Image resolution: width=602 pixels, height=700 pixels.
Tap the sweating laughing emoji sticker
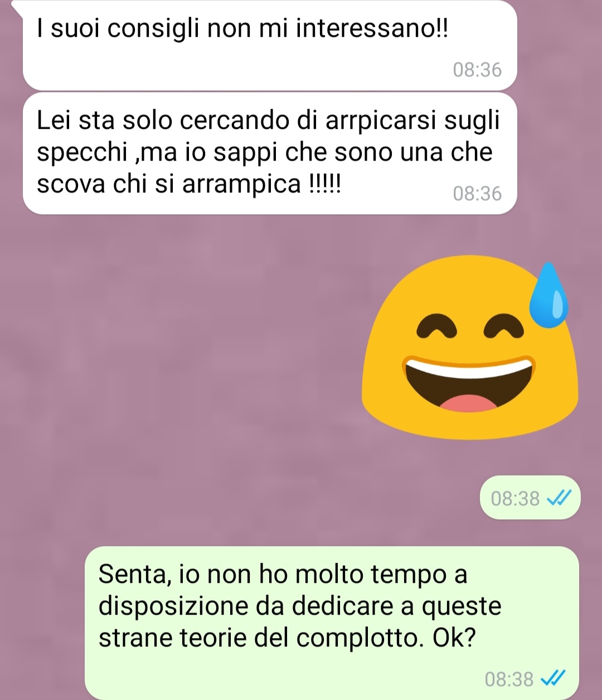coord(470,350)
